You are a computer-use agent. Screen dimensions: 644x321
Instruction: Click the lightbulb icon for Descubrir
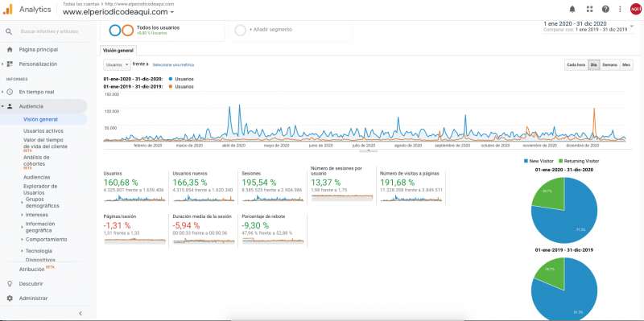tap(10, 284)
